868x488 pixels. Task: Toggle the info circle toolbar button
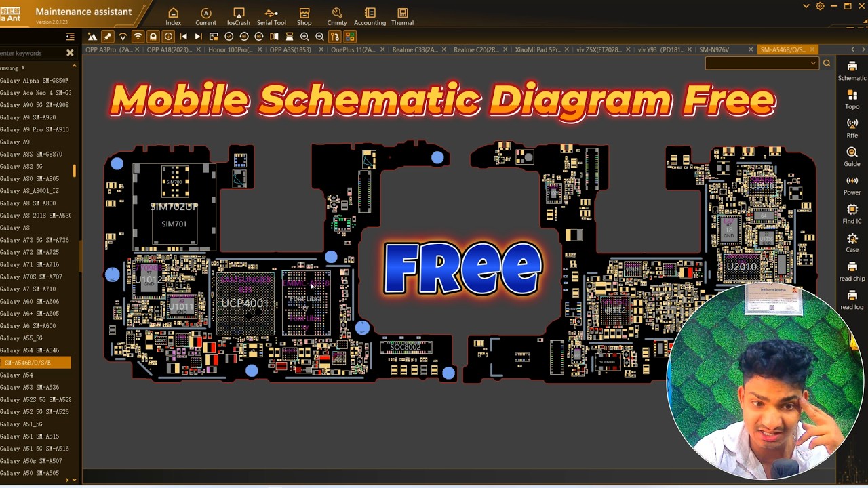pos(168,37)
